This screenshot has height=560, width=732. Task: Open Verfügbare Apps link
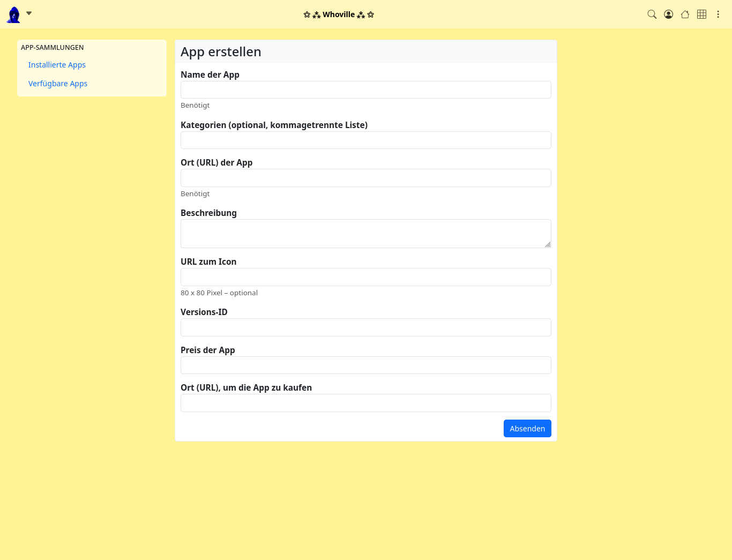coord(58,84)
